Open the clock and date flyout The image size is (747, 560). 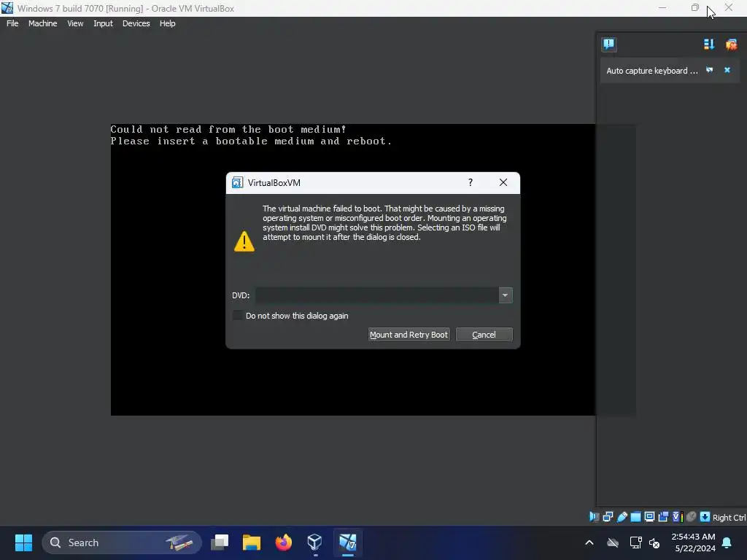pyautogui.click(x=693, y=542)
